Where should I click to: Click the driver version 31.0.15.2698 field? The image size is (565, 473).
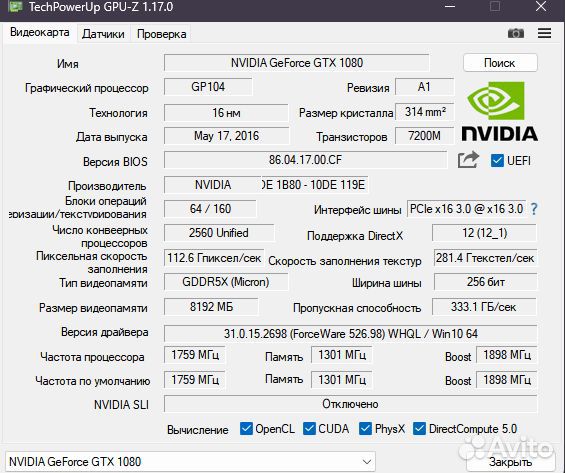tap(351, 334)
